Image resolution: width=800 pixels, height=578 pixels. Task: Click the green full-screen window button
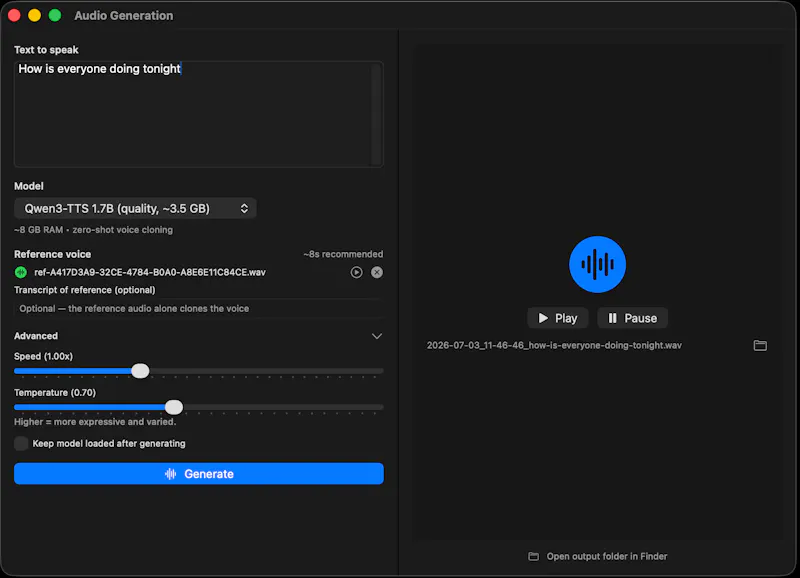point(55,15)
